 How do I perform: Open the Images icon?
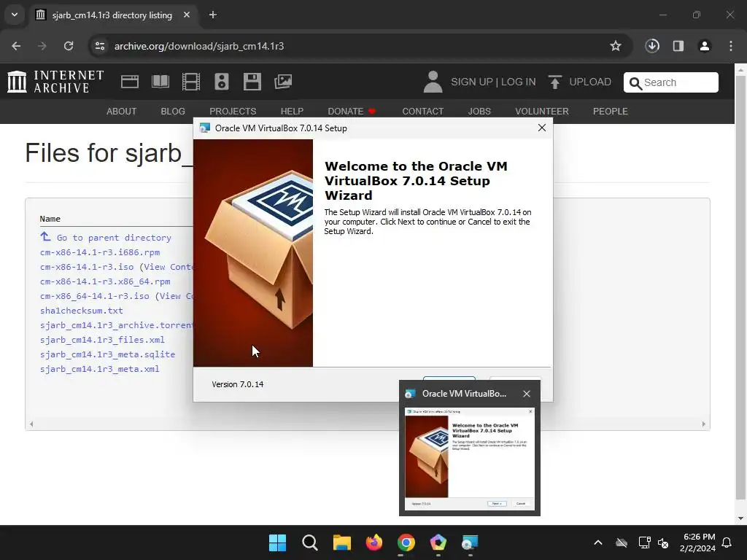tap(283, 82)
